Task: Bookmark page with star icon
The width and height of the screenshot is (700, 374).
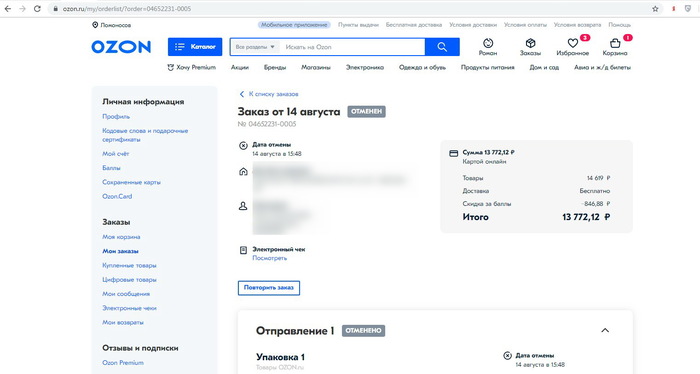Action: (x=655, y=8)
